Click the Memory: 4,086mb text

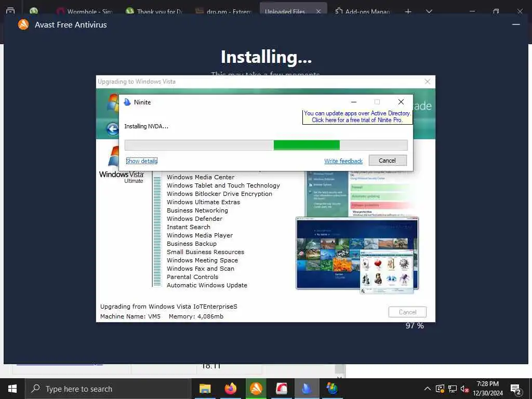pyautogui.click(x=196, y=316)
